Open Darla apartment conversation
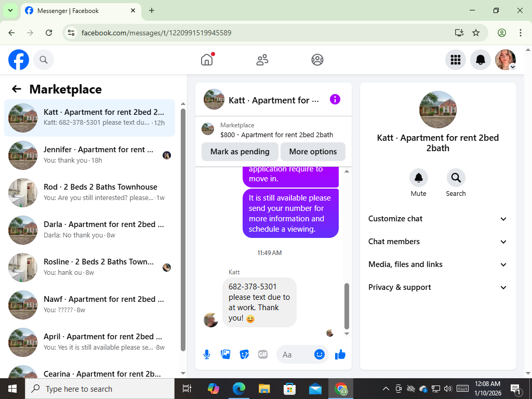Viewport: 532px width, 399px height. [x=89, y=230]
